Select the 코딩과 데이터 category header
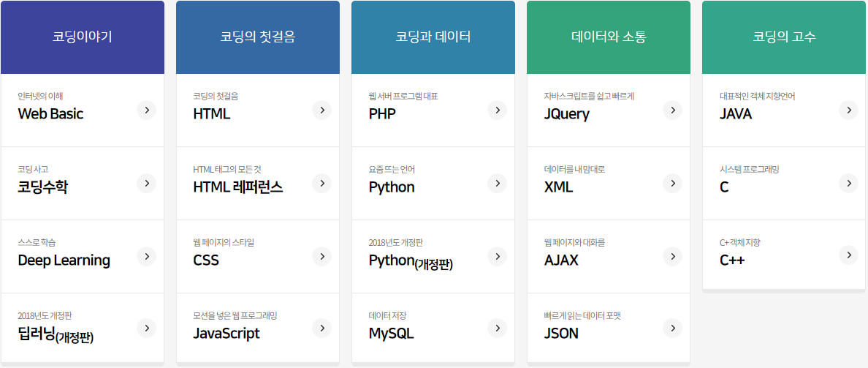Screen dimensions: 868x368 point(433,37)
